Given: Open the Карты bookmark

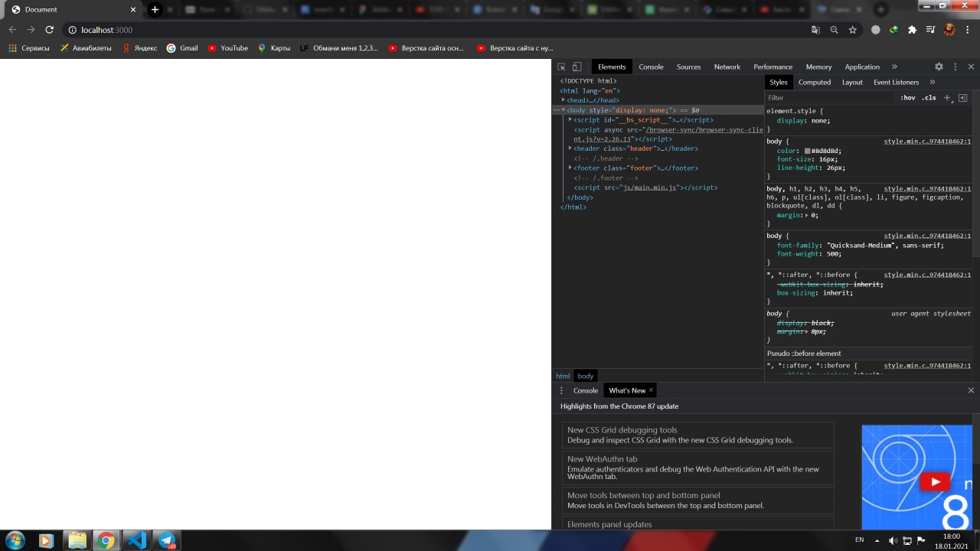Looking at the screenshot, I should 274,47.
